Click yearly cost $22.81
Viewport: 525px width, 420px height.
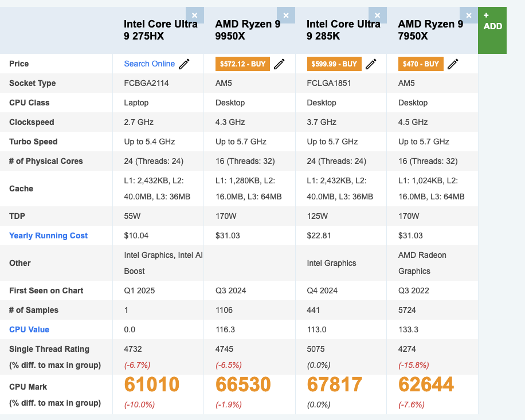tap(319, 235)
